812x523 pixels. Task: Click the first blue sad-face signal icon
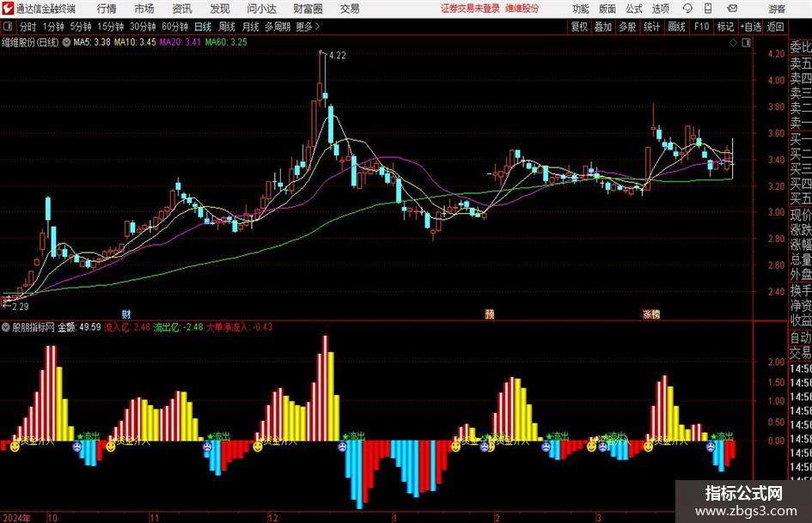77,446
